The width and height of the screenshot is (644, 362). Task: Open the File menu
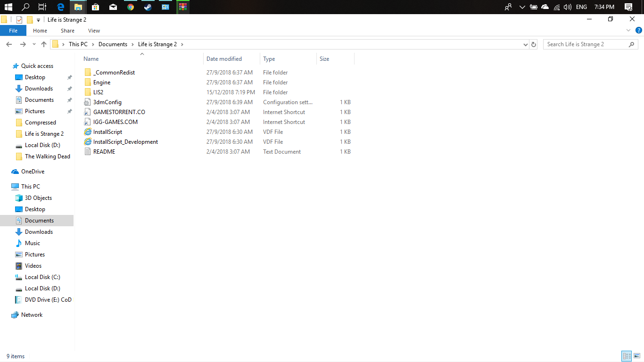point(13,31)
